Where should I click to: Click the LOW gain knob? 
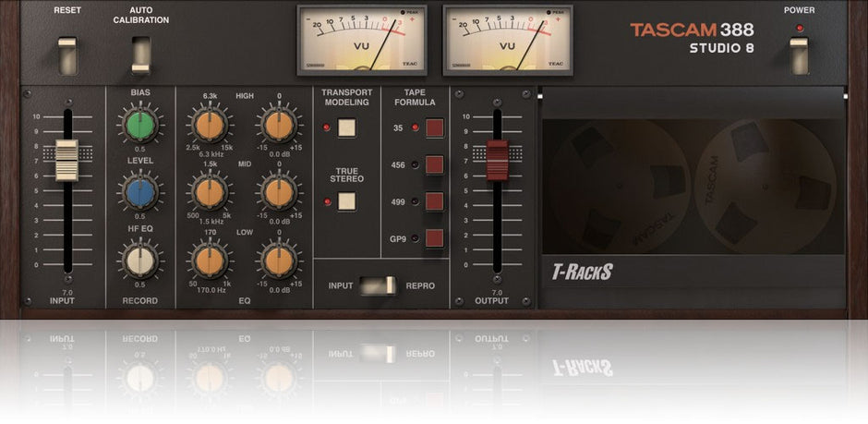coord(279,260)
